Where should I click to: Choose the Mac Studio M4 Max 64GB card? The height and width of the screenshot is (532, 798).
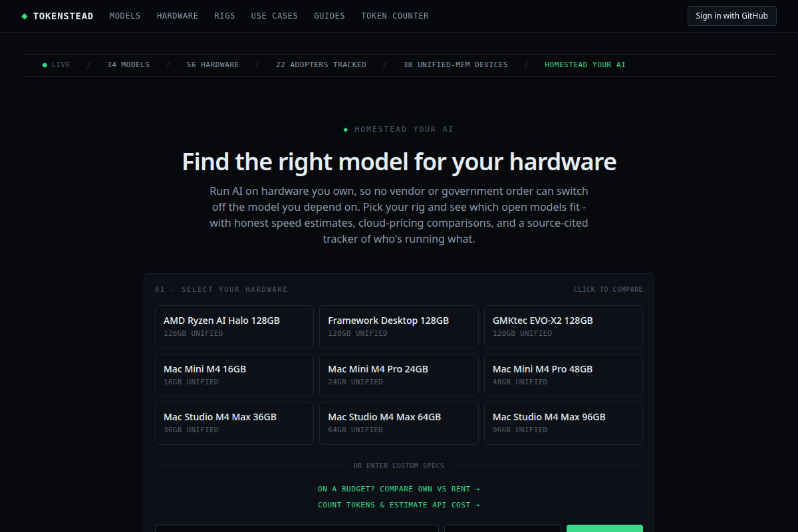point(399,423)
